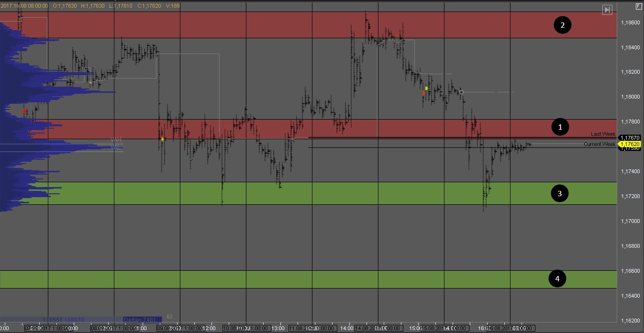Click the Last Week level label
Image resolution: width=644 pixels, height=333 pixels.
tap(603, 134)
